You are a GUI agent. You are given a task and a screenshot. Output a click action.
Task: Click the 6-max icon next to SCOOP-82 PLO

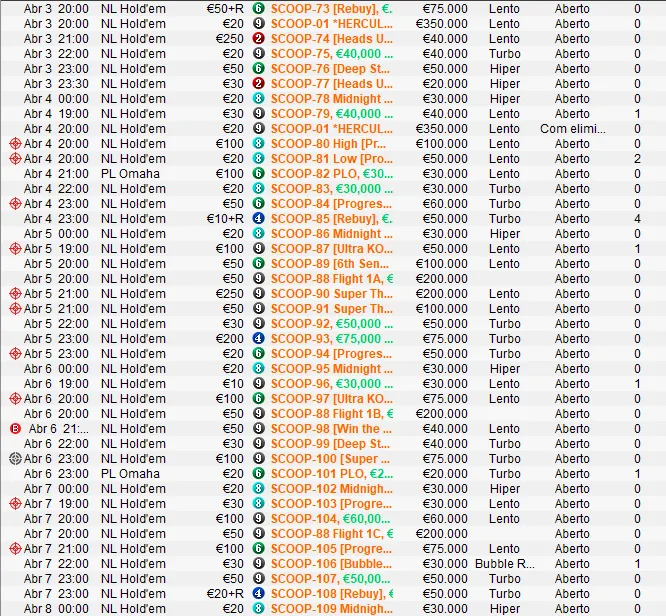click(x=259, y=174)
